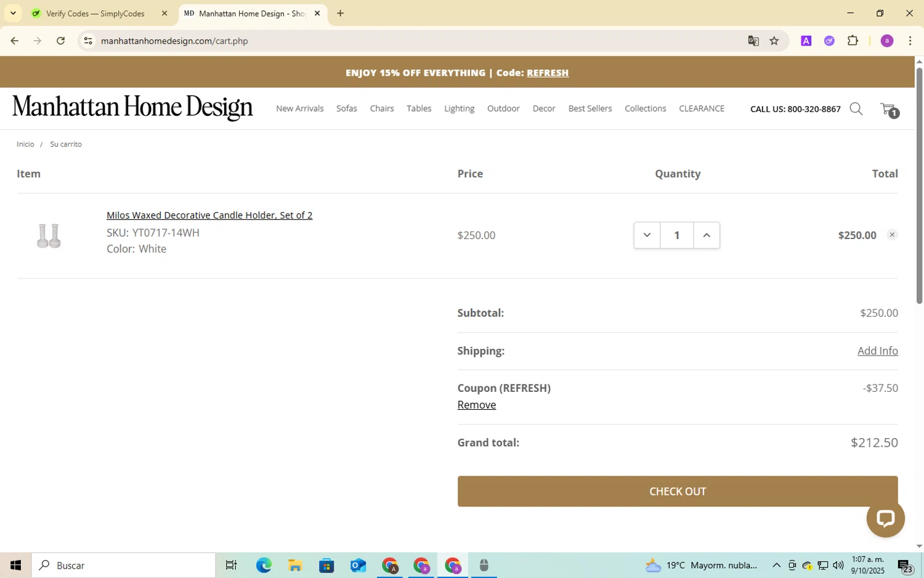Open the Best Sellers menu
Viewport: 924px width, 578px height.
pyautogui.click(x=590, y=108)
